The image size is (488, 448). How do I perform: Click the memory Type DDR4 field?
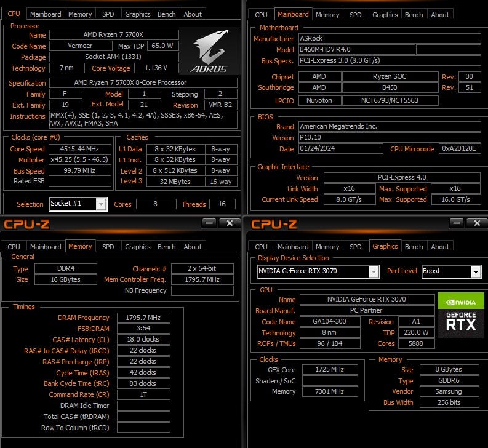point(66,268)
